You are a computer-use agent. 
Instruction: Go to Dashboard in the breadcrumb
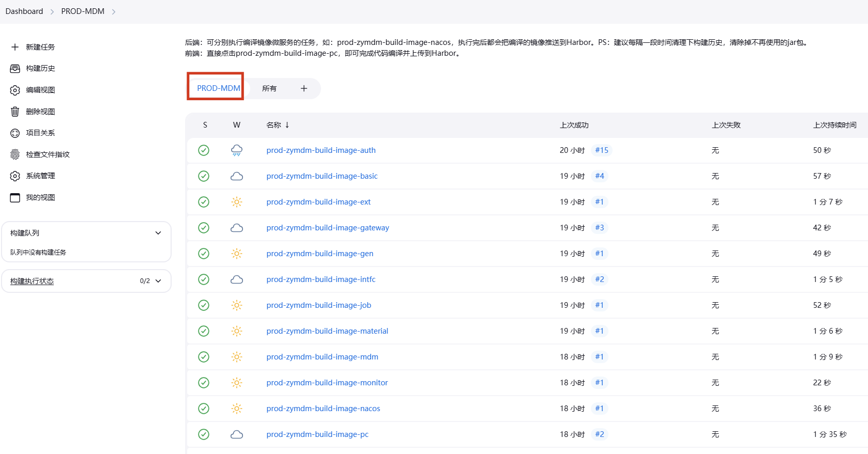pos(24,11)
